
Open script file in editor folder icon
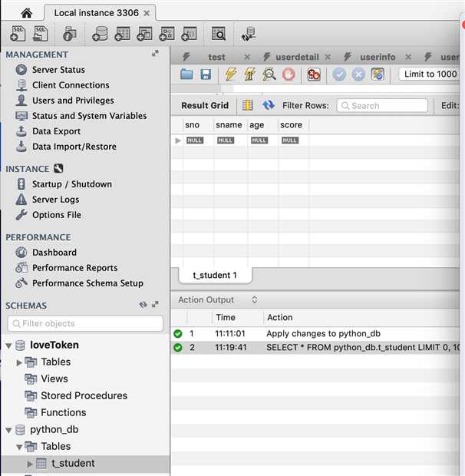tap(186, 74)
